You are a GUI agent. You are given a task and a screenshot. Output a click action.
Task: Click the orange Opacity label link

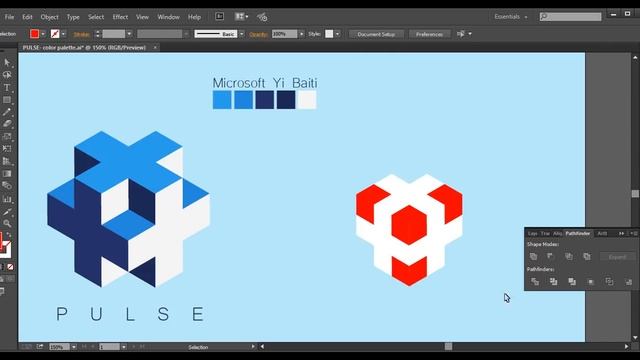[x=258, y=34]
